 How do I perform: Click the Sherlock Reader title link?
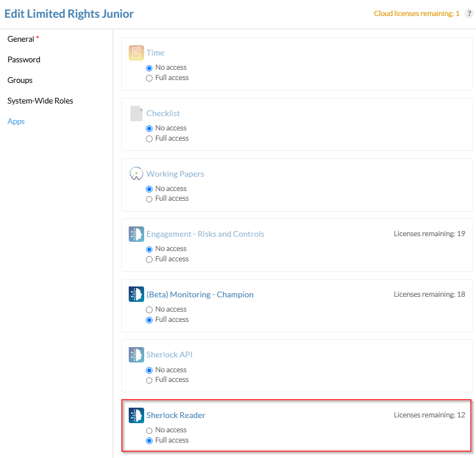(176, 415)
